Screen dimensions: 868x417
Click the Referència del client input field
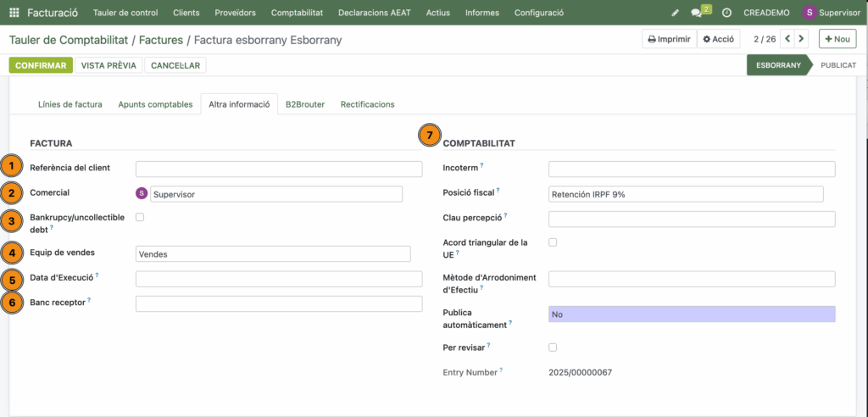(x=278, y=169)
